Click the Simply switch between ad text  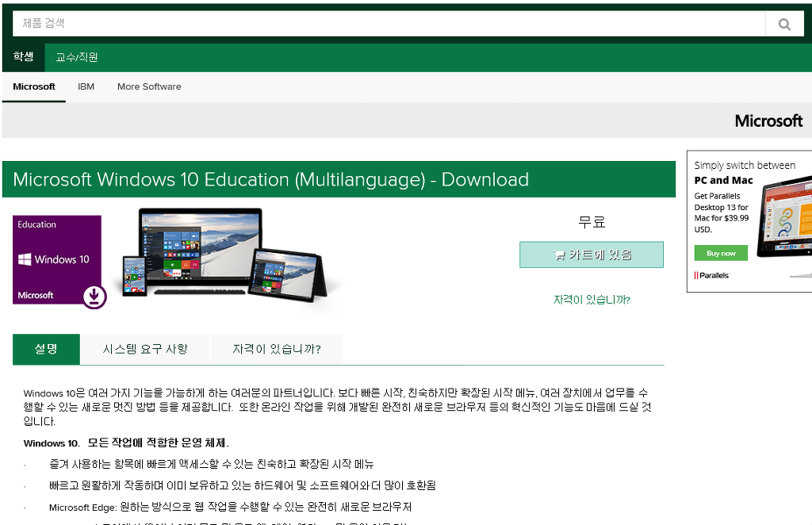745,165
